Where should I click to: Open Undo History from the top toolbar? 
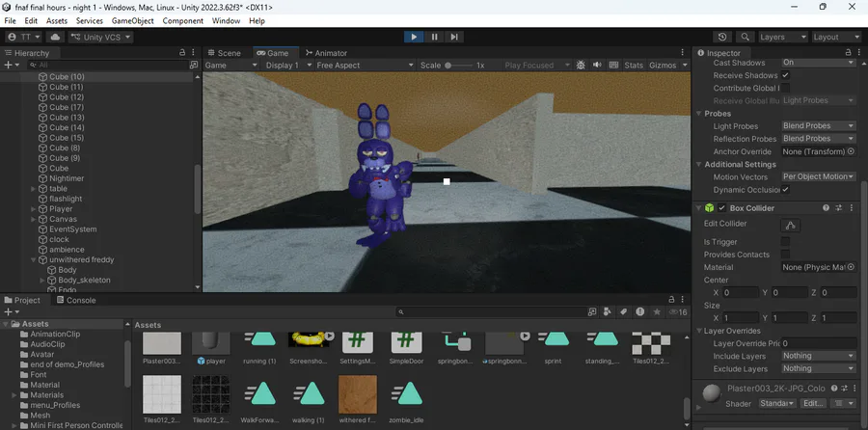722,37
